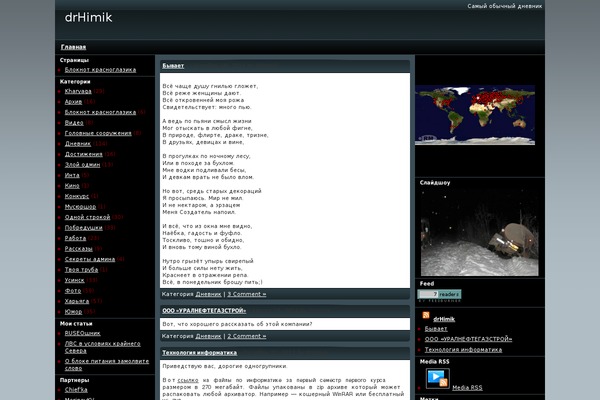Viewport: 600px width, 400px height.
Task: Open the drHimik site title
Action: tap(88, 18)
